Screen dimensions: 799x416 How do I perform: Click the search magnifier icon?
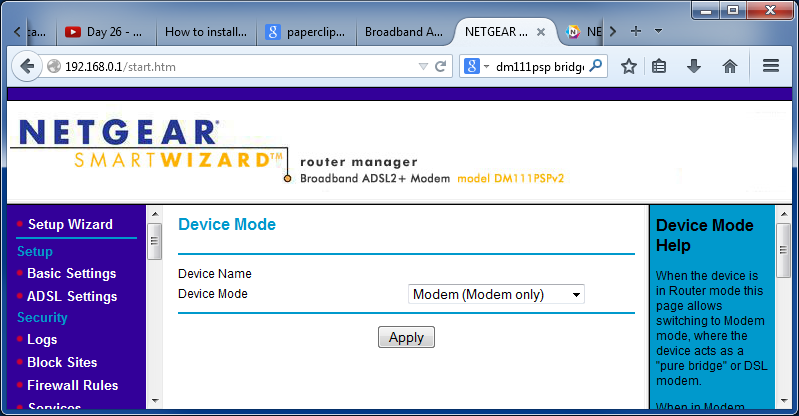(595, 66)
